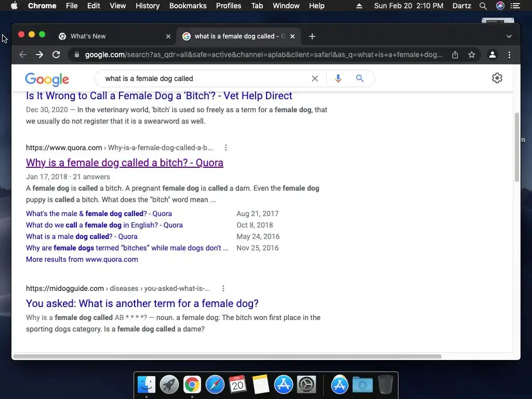Click the address bar URL
The height and width of the screenshot is (399, 532).
coord(263,55)
